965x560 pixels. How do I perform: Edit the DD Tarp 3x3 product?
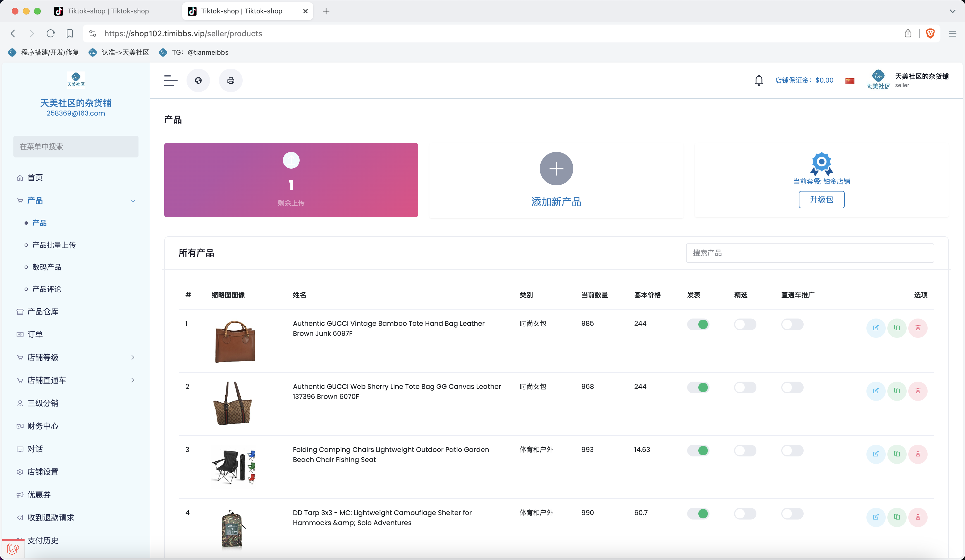(876, 517)
